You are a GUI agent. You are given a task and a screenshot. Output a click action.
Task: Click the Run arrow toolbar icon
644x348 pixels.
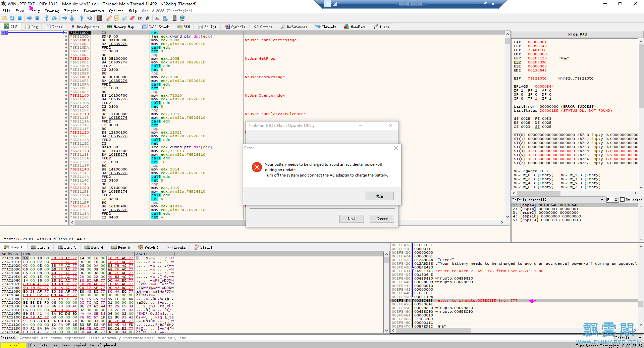click(30, 18)
